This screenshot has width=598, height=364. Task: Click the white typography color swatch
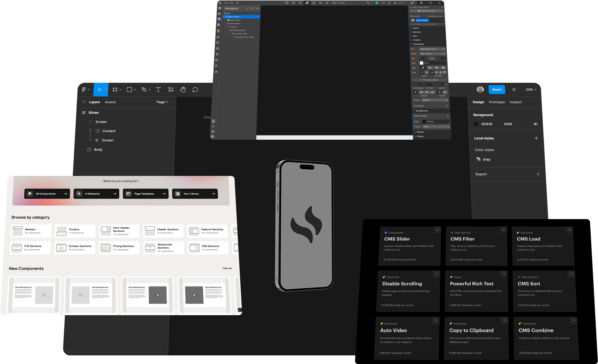[x=422, y=63]
